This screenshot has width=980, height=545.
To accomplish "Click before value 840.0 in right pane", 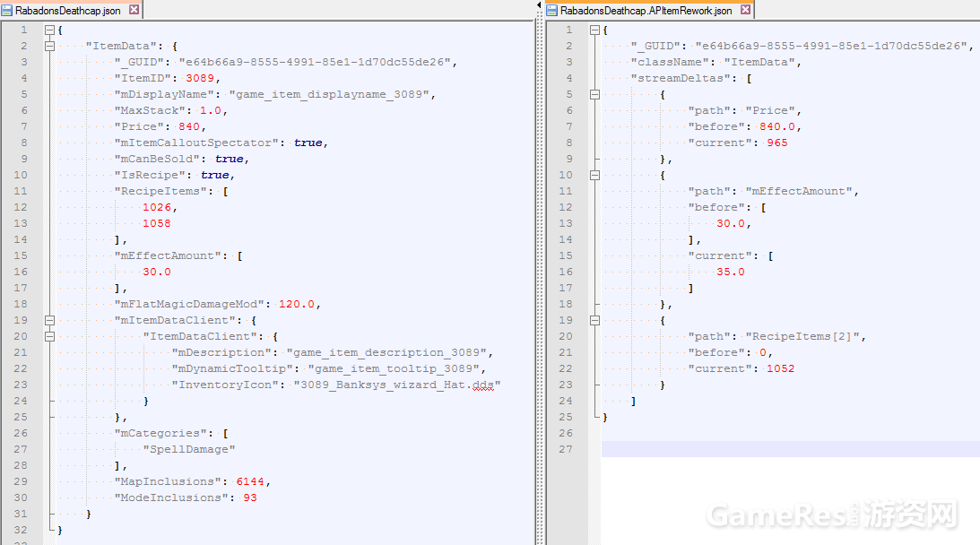I will click(777, 127).
